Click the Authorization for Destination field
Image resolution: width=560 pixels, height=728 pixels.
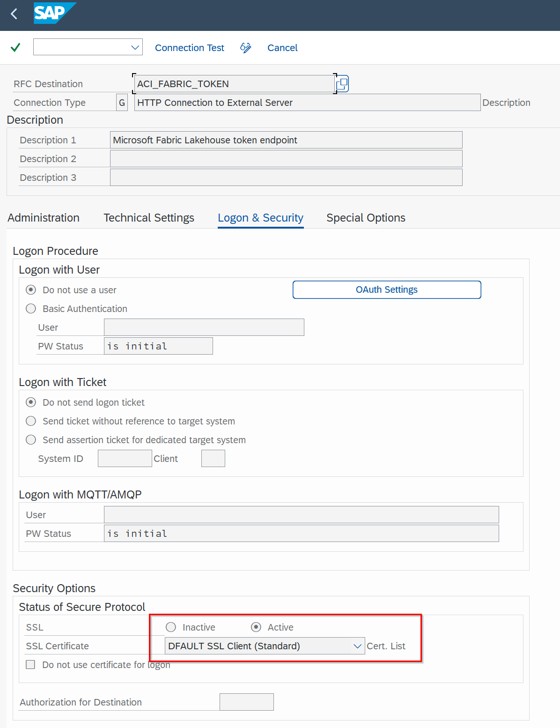click(x=247, y=702)
